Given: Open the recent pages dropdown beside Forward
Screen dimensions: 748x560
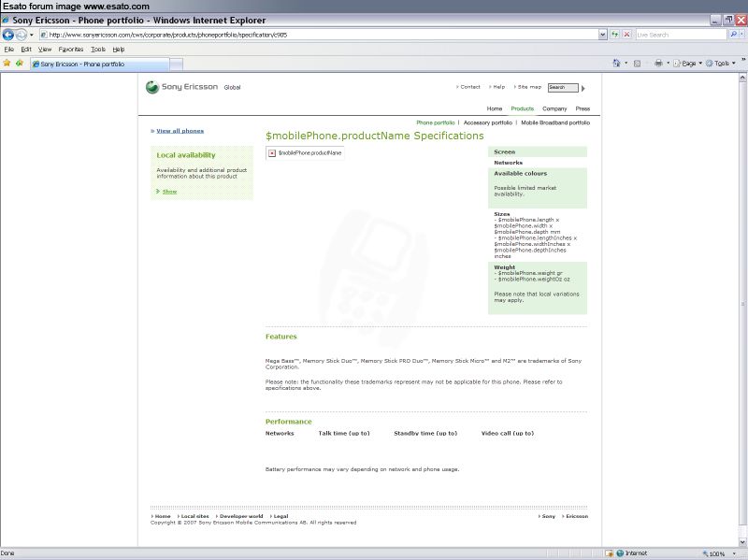Looking at the screenshot, I should click(32, 35).
